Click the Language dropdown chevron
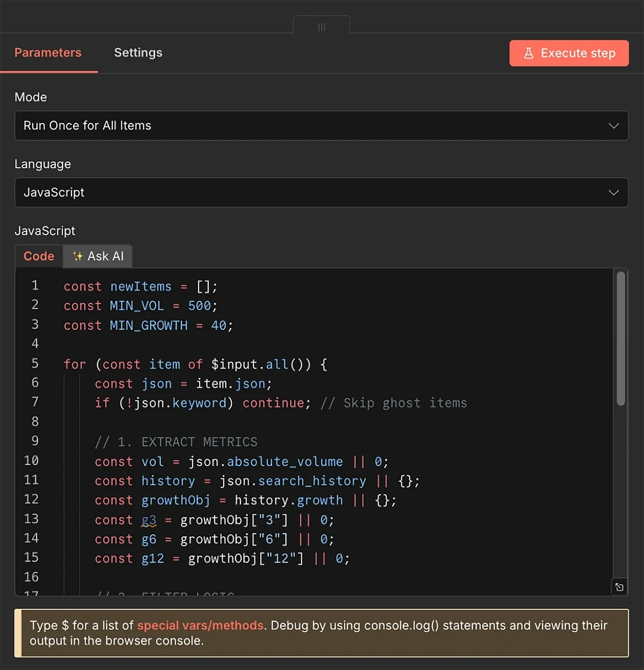This screenshot has height=670, width=644. click(613, 192)
